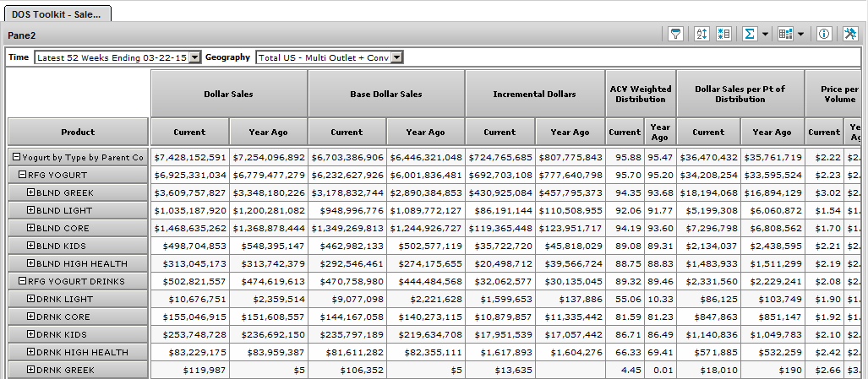Click the Sigma totals icon
868x379 pixels.
click(x=749, y=34)
